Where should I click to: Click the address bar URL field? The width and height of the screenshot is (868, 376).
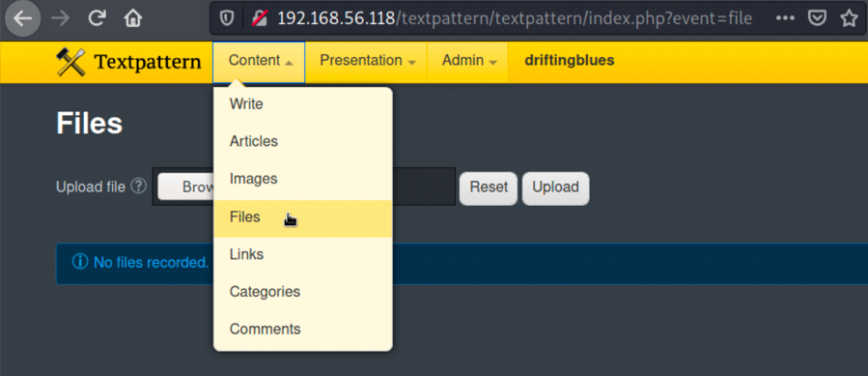tap(515, 19)
